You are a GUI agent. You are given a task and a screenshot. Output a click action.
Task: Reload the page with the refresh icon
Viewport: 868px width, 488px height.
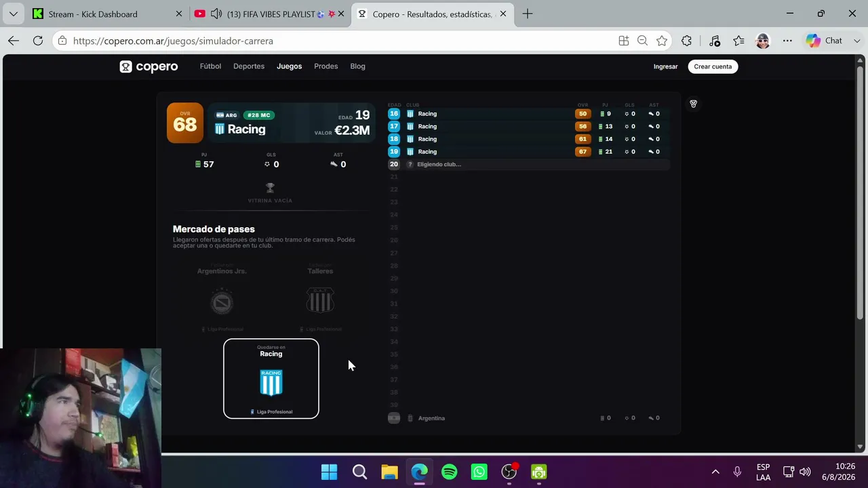[x=38, y=41]
